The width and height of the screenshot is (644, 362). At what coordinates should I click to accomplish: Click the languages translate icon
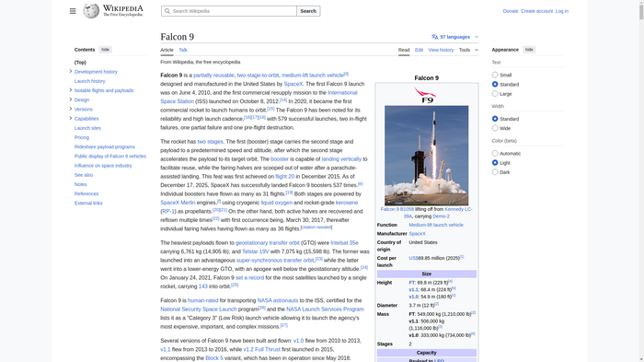434,37
